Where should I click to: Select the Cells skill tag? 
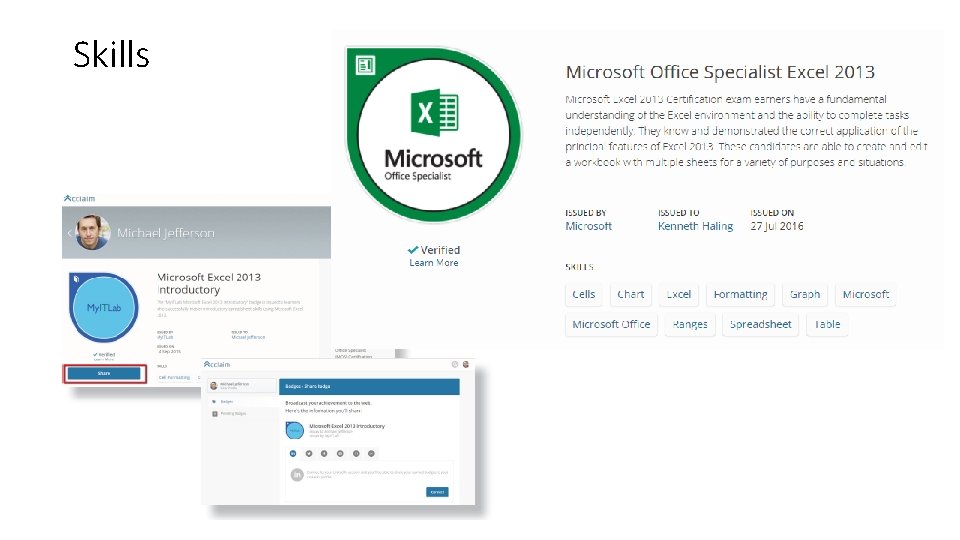pos(583,294)
